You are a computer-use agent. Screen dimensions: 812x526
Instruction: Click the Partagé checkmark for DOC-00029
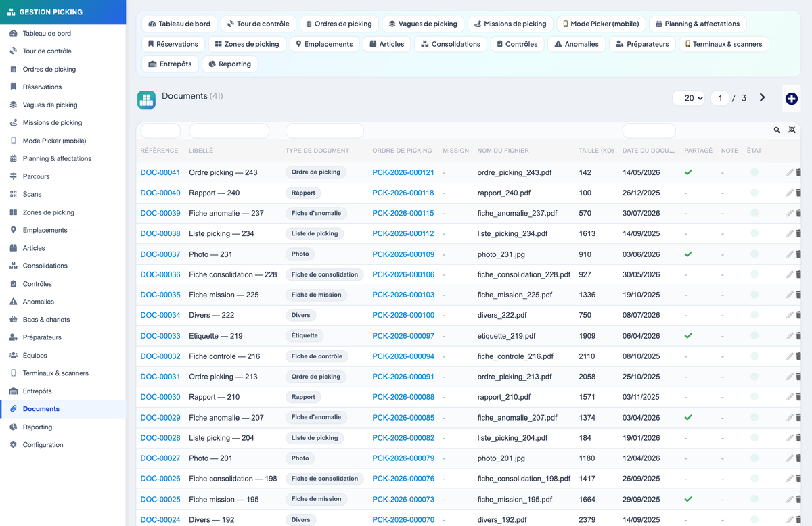click(688, 418)
